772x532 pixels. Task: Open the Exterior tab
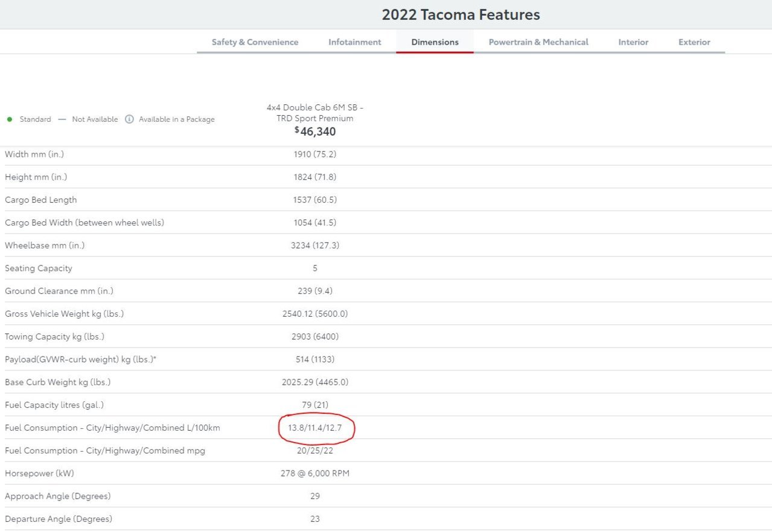coord(694,42)
